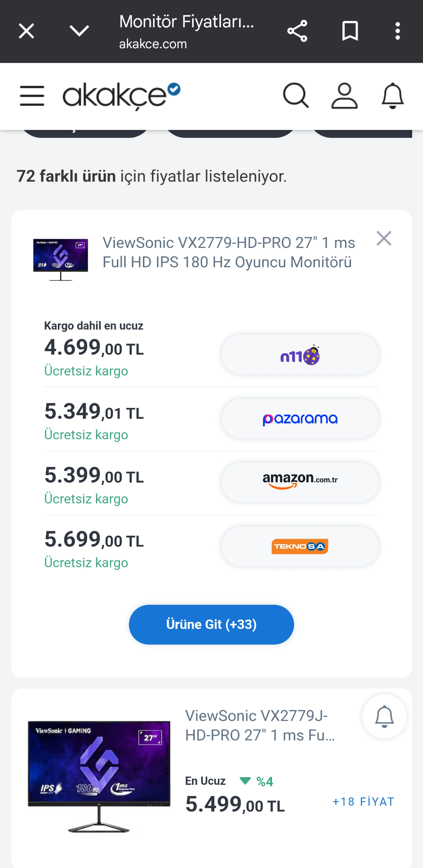The width and height of the screenshot is (423, 868).
Task: Expand the +18 FİYAT price list
Action: pos(364,802)
